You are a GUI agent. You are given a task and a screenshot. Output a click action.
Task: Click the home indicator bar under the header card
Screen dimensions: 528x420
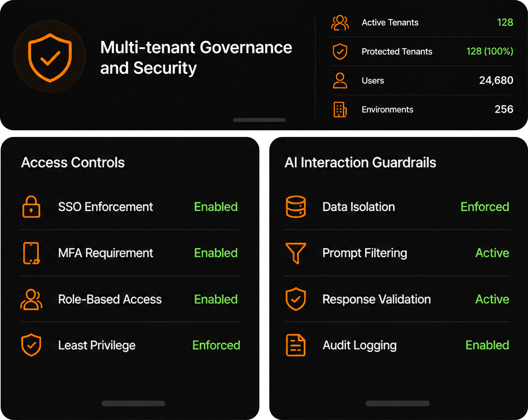(x=259, y=120)
